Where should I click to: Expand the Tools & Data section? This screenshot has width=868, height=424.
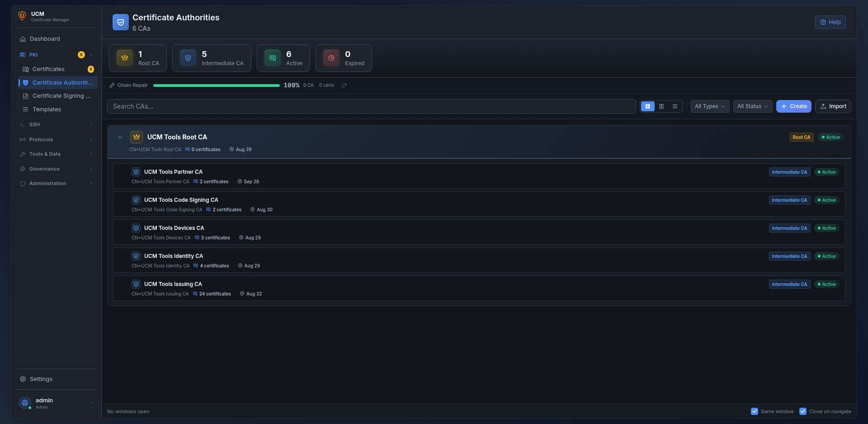coord(91,154)
